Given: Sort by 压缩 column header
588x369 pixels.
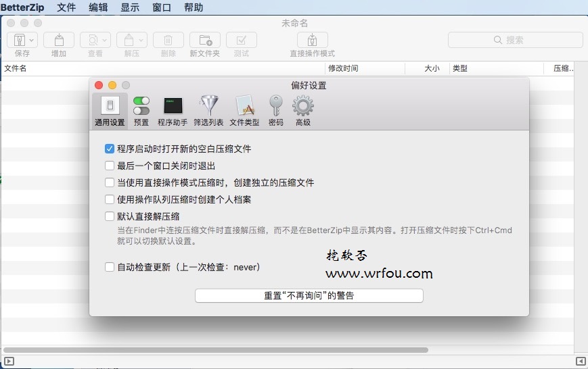Looking at the screenshot, I should [x=559, y=68].
